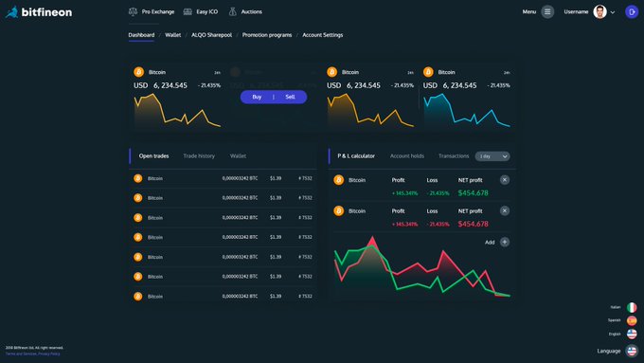644x363 pixels.
Task: Select the Open trades tab
Action: click(x=153, y=155)
